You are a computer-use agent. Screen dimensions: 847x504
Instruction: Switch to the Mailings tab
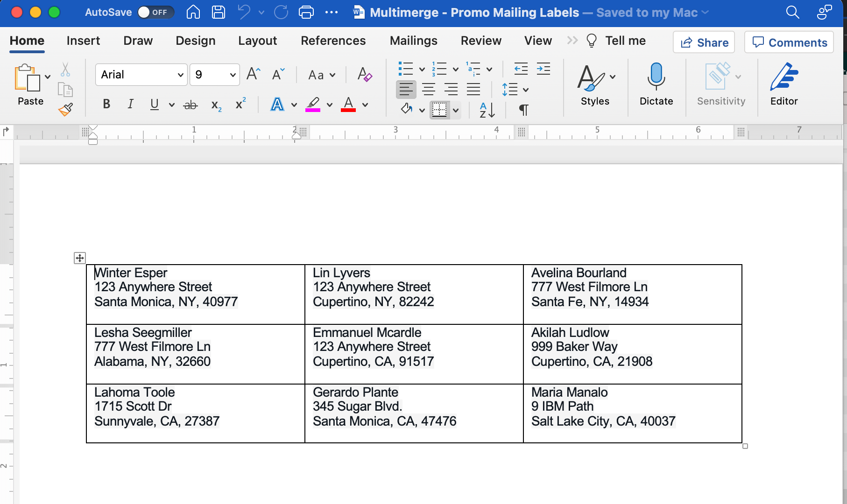click(413, 41)
